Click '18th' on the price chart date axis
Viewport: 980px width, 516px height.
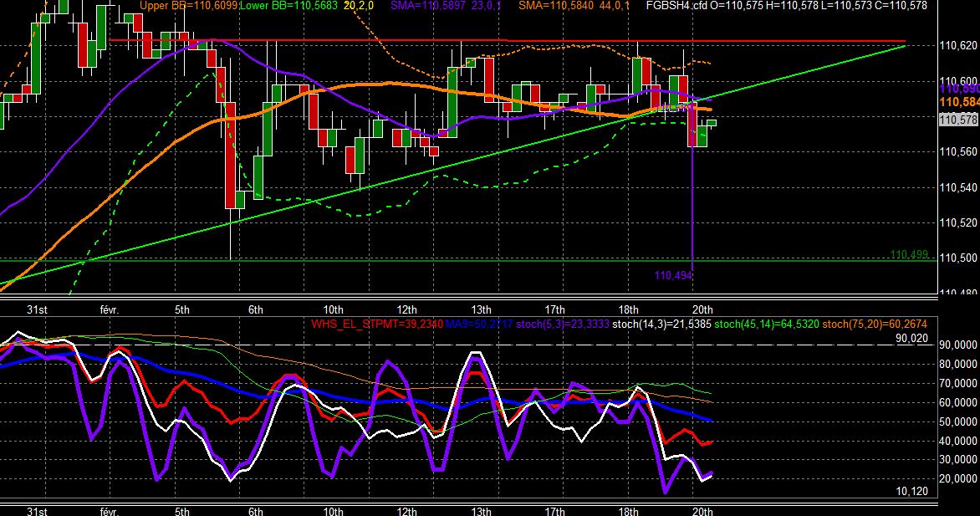[628, 309]
